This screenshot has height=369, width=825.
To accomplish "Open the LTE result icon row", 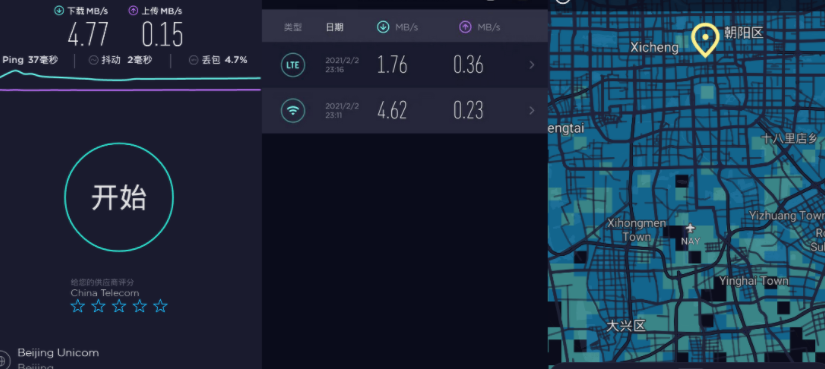I will click(293, 65).
